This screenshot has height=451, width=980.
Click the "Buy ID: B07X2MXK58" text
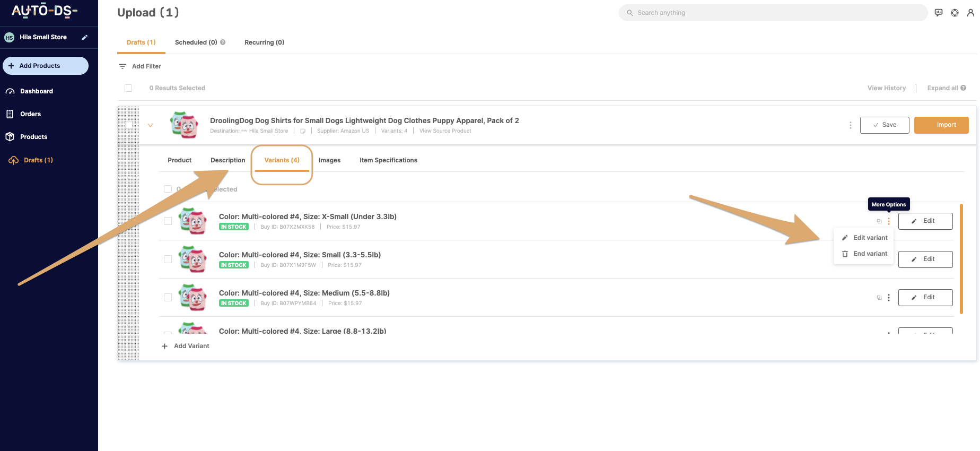coord(287,227)
